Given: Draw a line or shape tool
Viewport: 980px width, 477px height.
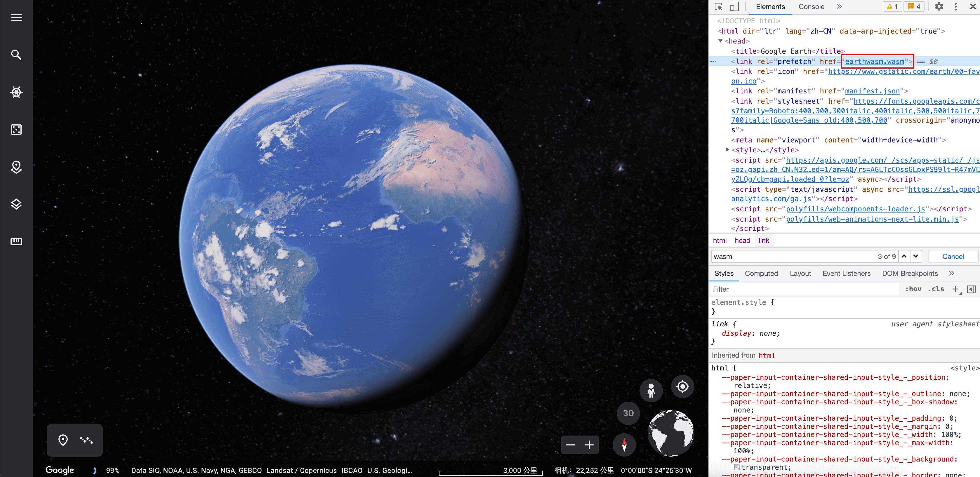Looking at the screenshot, I should tap(86, 440).
